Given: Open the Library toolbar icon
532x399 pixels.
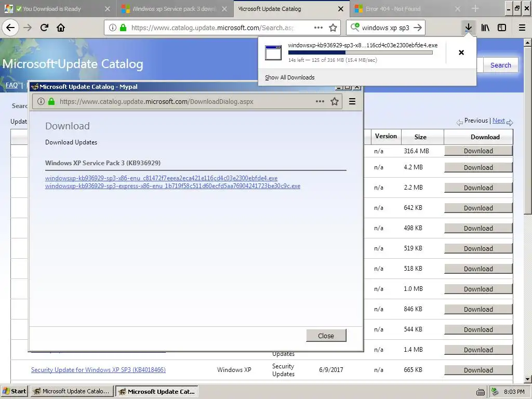Looking at the screenshot, I should tap(485, 28).
